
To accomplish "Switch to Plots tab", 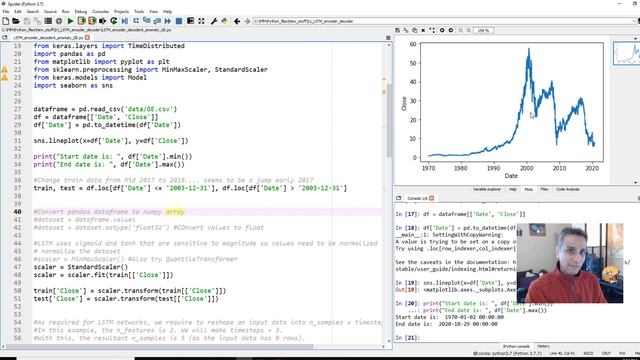I will tap(528, 189).
